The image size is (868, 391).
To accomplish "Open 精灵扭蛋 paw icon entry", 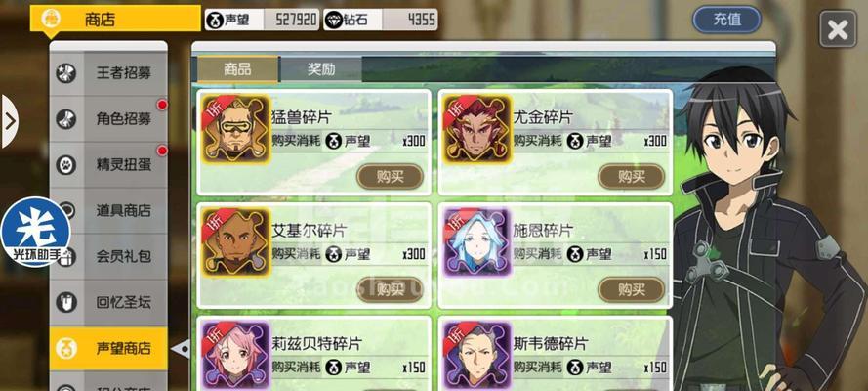I will click(66, 165).
